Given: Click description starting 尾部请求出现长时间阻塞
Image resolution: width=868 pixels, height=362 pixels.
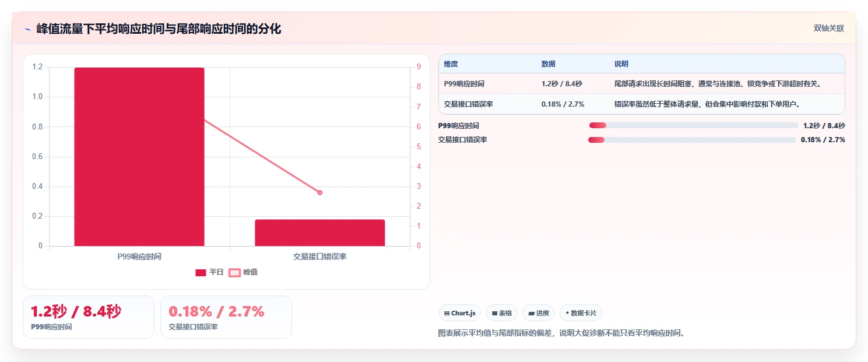Looking at the screenshot, I should click(x=718, y=84).
